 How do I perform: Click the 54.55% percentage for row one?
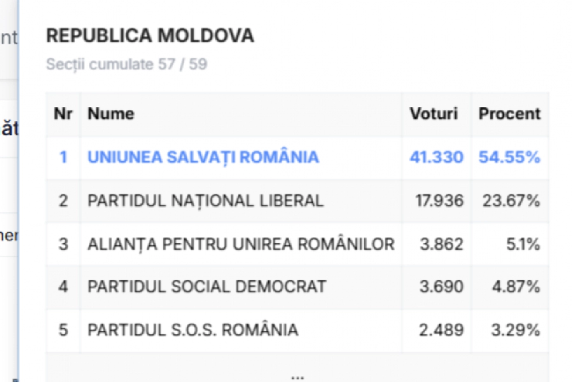point(509,157)
